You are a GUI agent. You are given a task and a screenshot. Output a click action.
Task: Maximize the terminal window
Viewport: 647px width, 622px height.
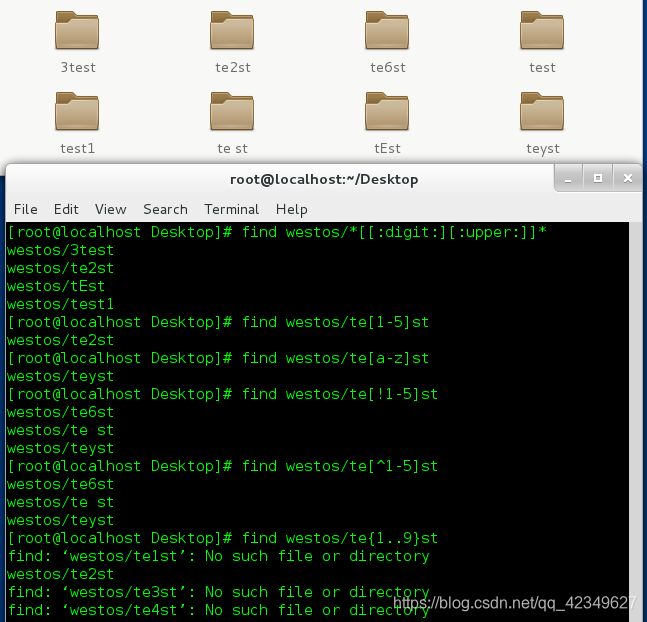point(598,179)
